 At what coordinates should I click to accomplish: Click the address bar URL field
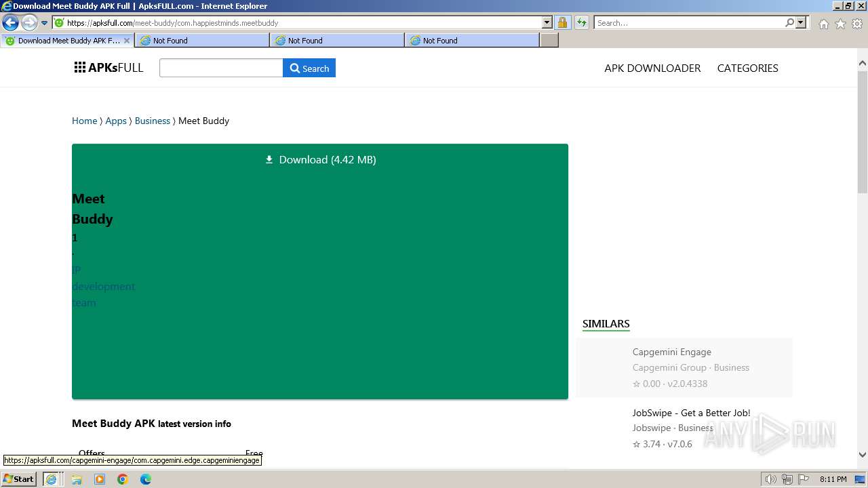coord(297,23)
